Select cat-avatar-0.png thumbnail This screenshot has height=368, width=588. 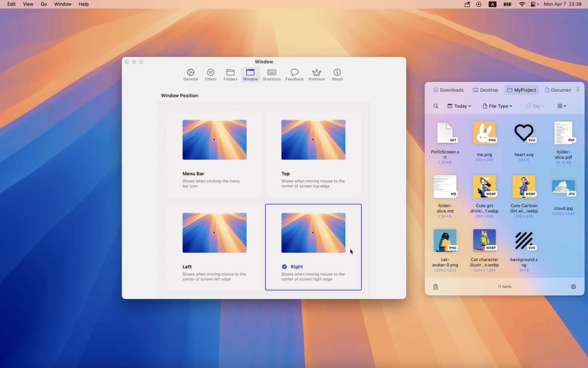445,240
